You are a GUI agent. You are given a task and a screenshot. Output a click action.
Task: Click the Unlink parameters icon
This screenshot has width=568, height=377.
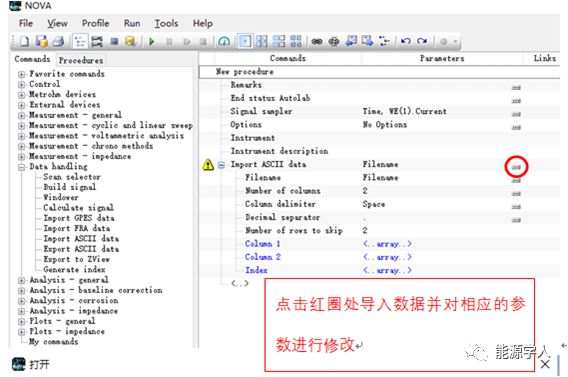point(334,42)
